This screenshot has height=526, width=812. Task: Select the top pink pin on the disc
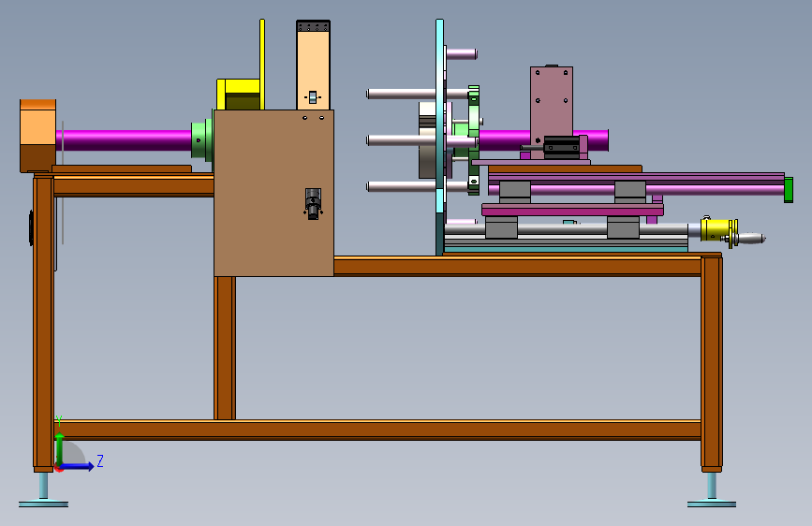pos(461,53)
